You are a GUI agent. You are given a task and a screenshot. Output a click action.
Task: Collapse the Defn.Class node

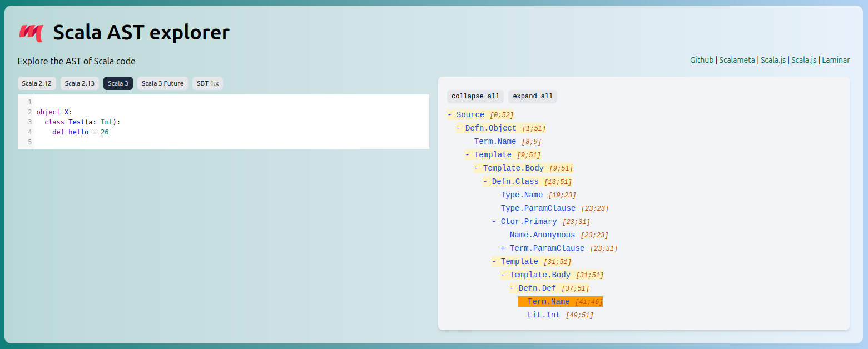coord(485,182)
